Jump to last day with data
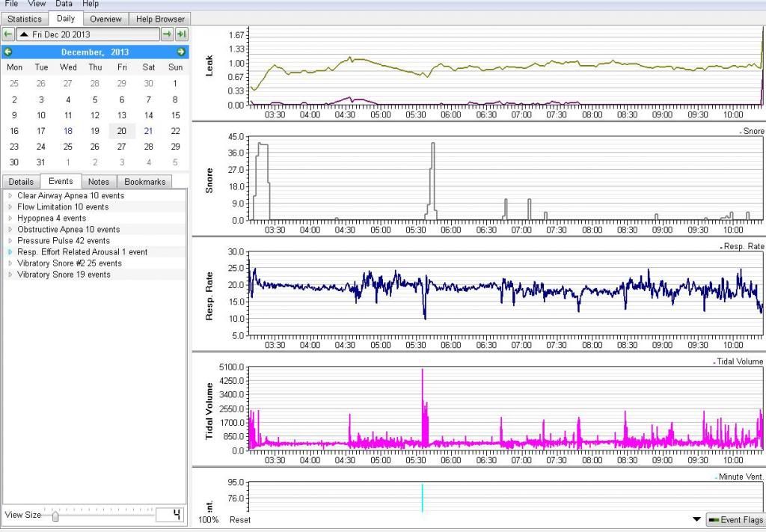766x532 pixels. point(182,34)
